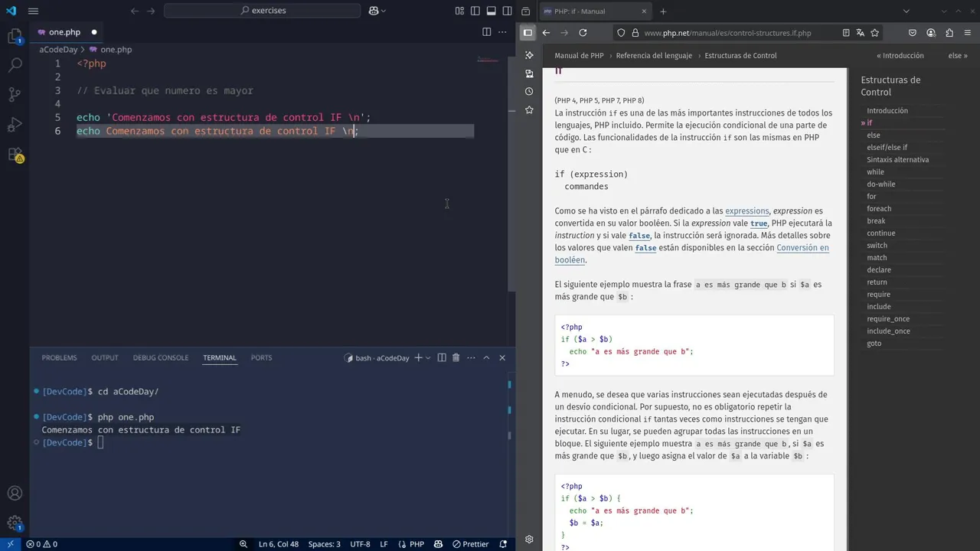Switch to the DEBUG CONSOLE panel tab

[161, 357]
